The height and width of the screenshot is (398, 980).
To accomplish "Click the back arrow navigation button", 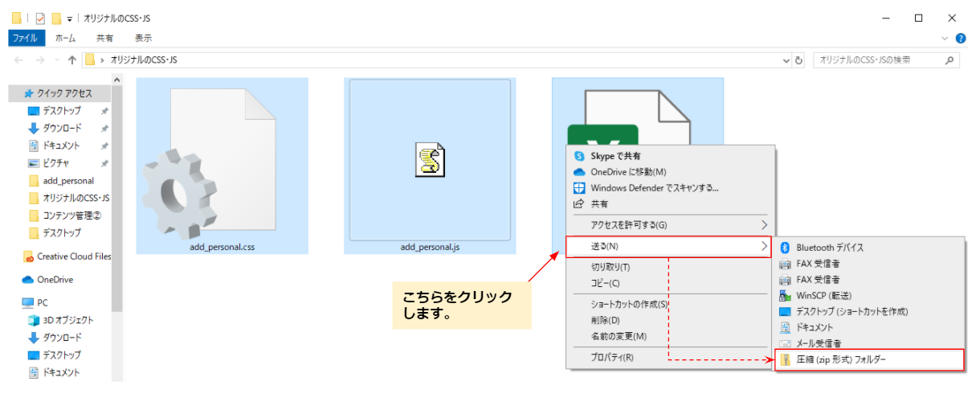I will [x=19, y=60].
